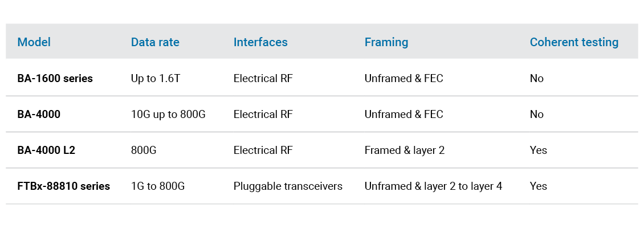Screen dimensions: 644x228
Task: Click No in the BA-4000 row
Action: tap(536, 115)
